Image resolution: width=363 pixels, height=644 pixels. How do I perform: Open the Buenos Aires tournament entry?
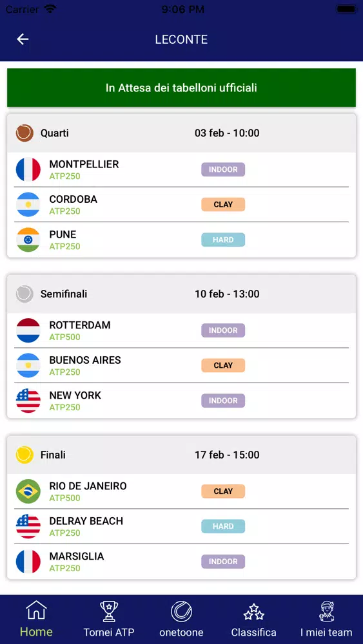[181, 366]
